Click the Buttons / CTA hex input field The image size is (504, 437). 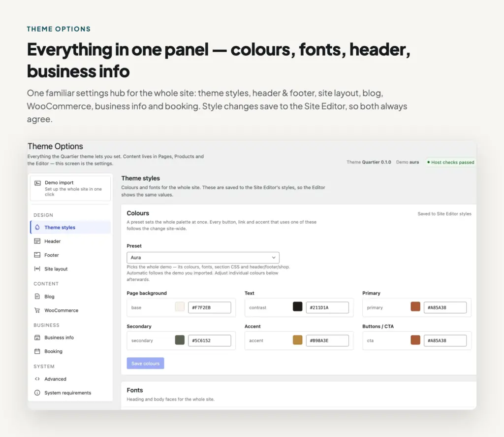(445, 340)
